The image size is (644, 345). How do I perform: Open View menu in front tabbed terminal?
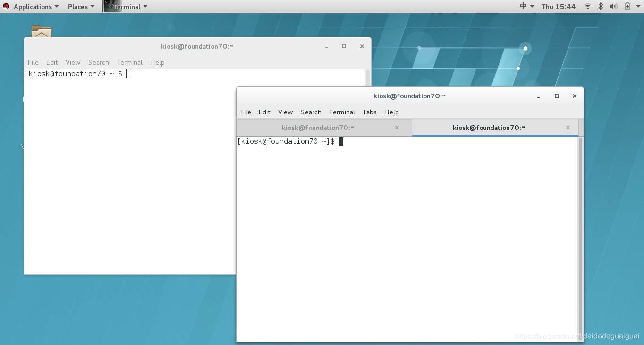pos(285,112)
